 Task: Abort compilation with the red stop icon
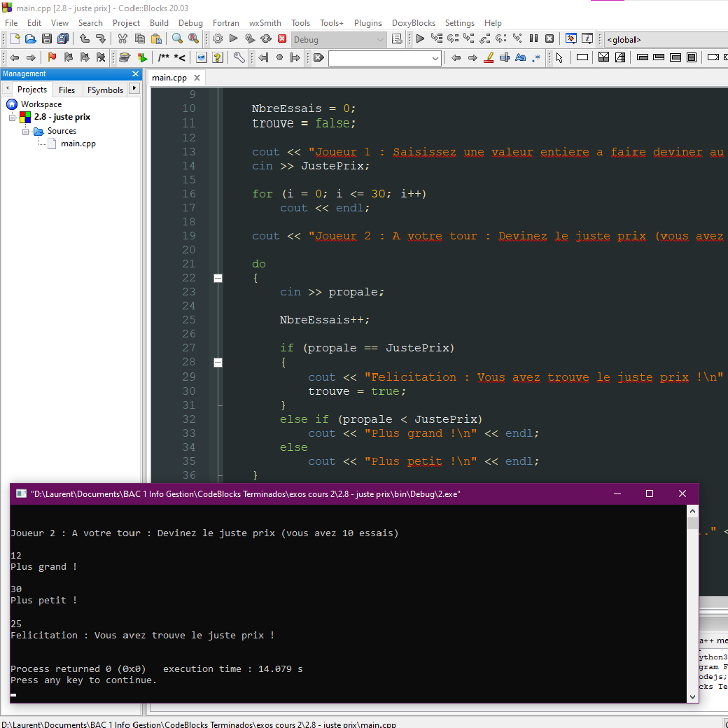[282, 38]
